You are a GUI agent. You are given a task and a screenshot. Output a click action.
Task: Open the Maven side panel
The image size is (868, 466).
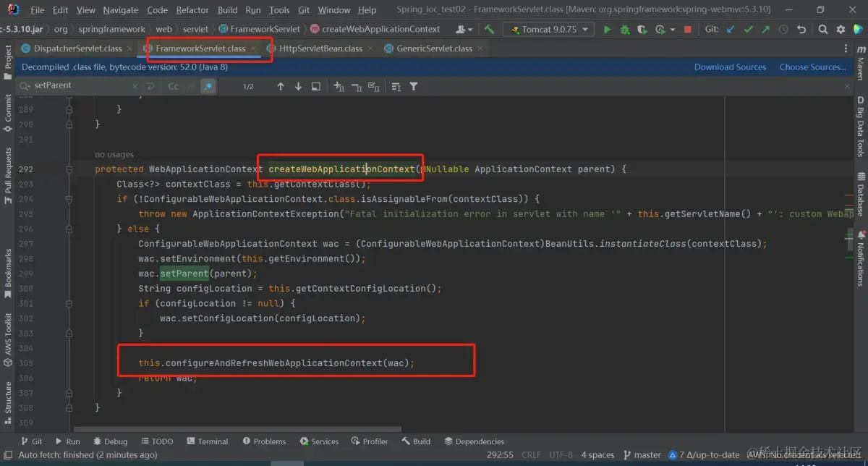[x=861, y=63]
